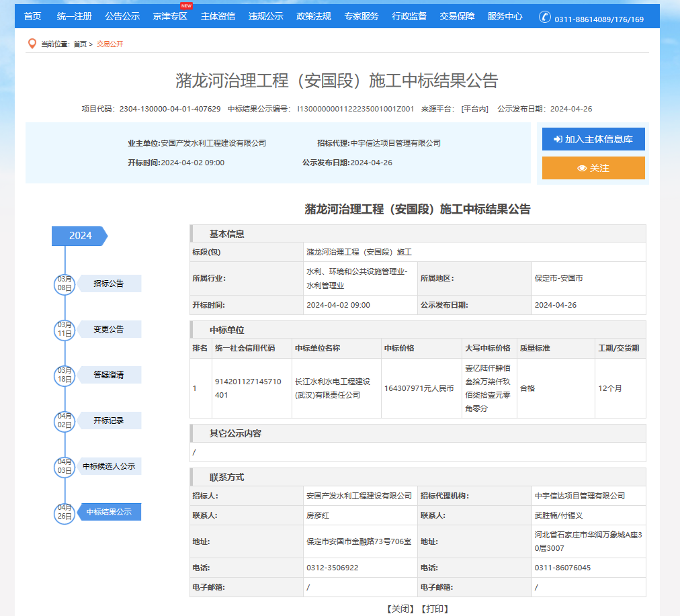Open 京津专区 menu item

click(x=170, y=16)
